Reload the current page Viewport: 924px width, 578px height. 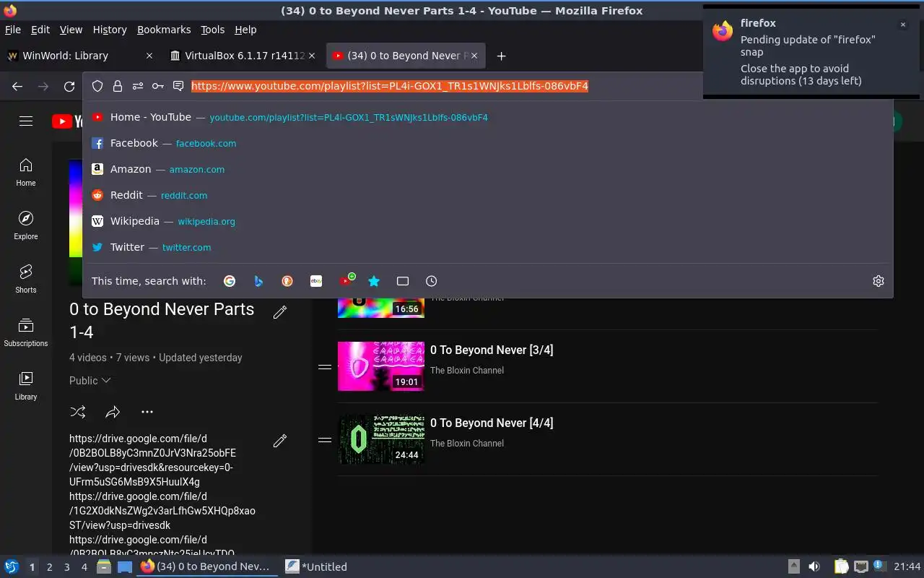pyautogui.click(x=69, y=86)
